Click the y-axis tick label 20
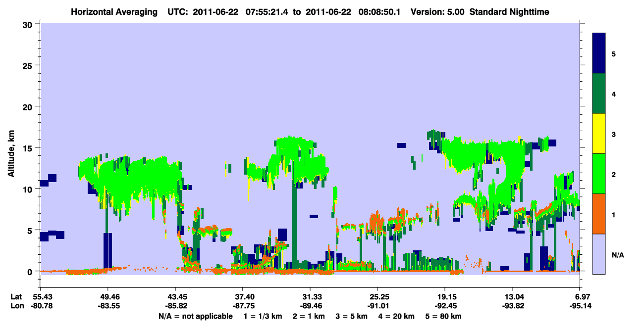Image resolution: width=644 pixels, height=330 pixels. click(29, 107)
